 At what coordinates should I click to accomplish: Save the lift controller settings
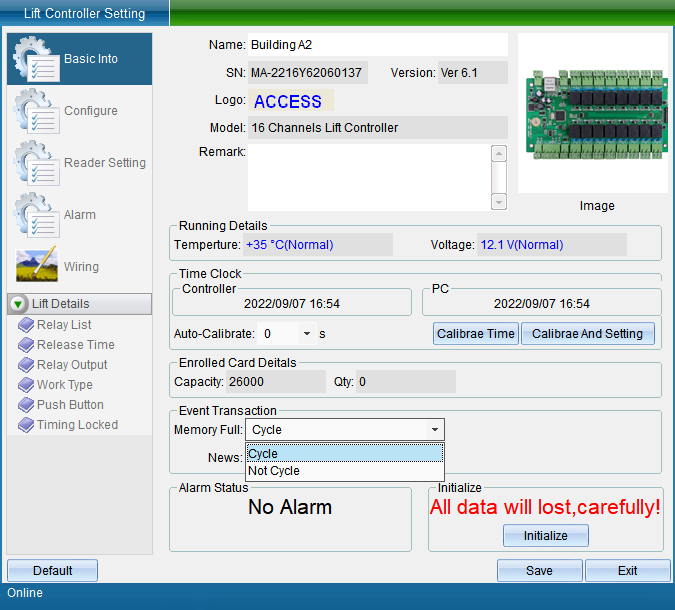tap(539, 571)
